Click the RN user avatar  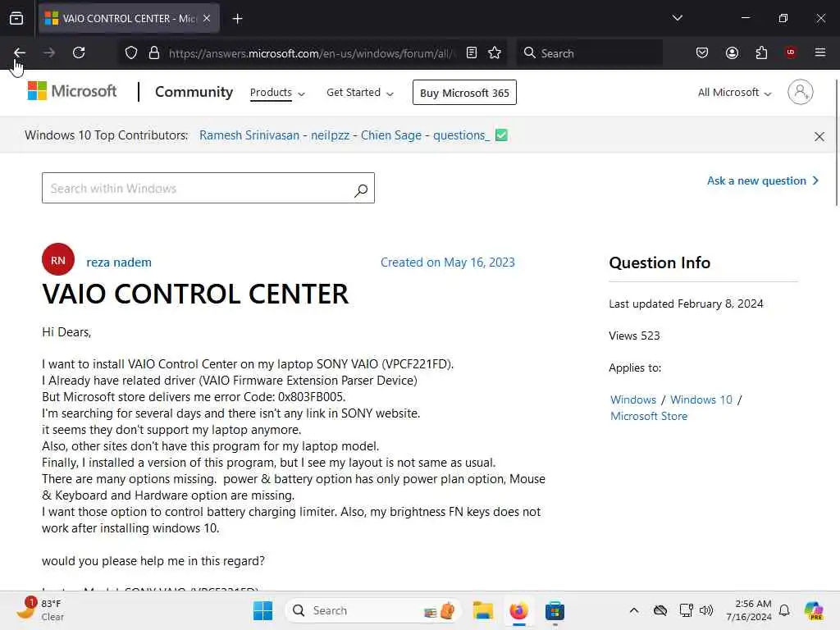click(x=58, y=260)
